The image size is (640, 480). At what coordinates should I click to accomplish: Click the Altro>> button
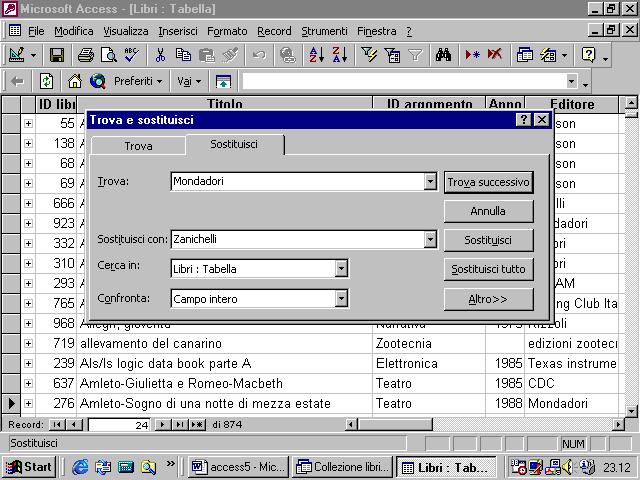pos(489,299)
